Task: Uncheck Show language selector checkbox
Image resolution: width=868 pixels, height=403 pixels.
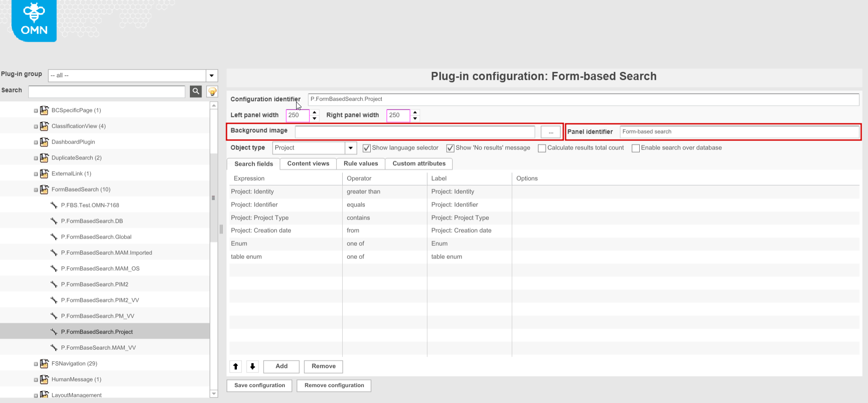Action: (x=367, y=148)
